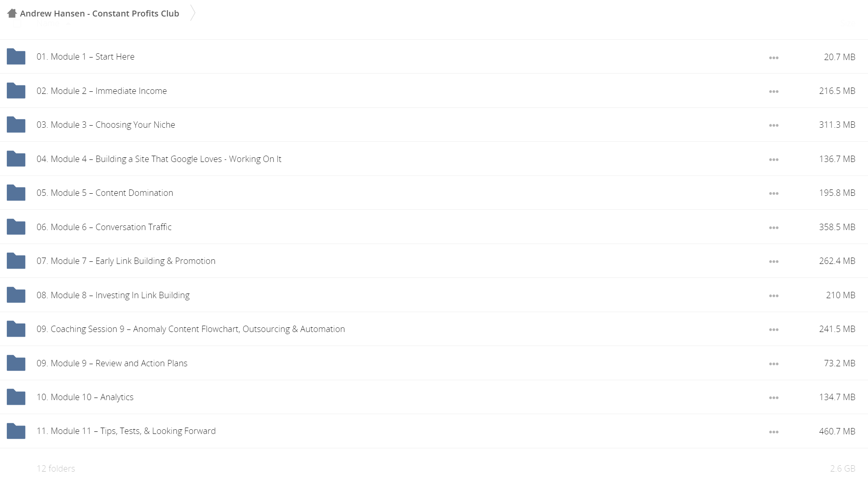This screenshot has height=483, width=868.
Task: Open 03. Module 3 – Choosing Your Niche
Action: 106,125
